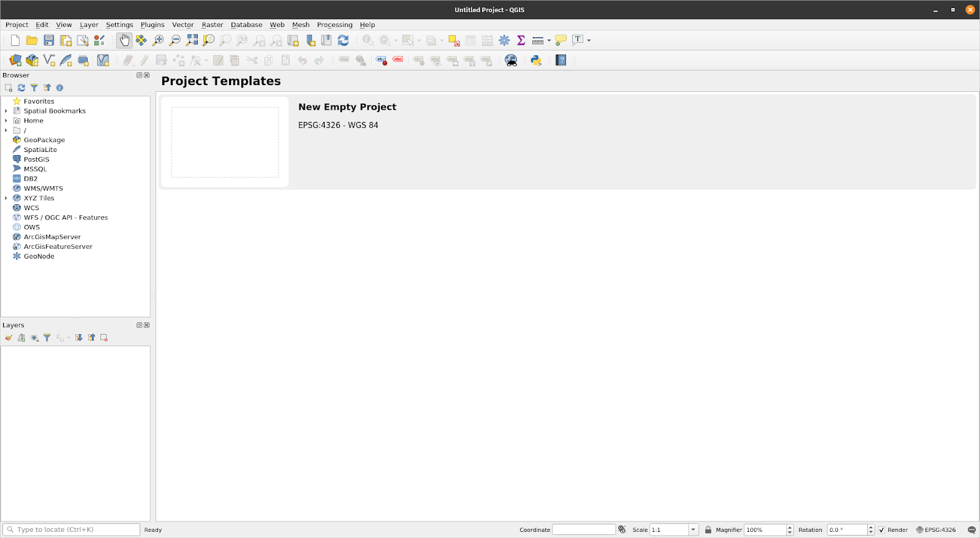Open the Help Contents icon

click(561, 60)
